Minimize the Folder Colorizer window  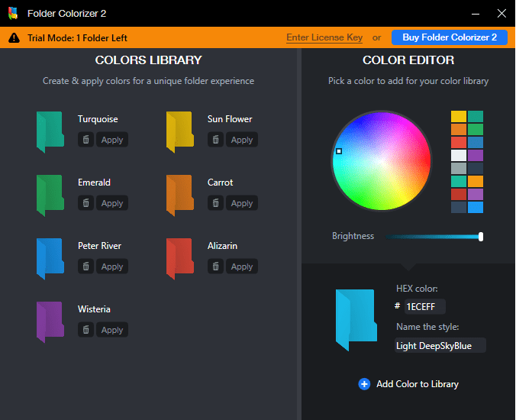pyautogui.click(x=476, y=14)
